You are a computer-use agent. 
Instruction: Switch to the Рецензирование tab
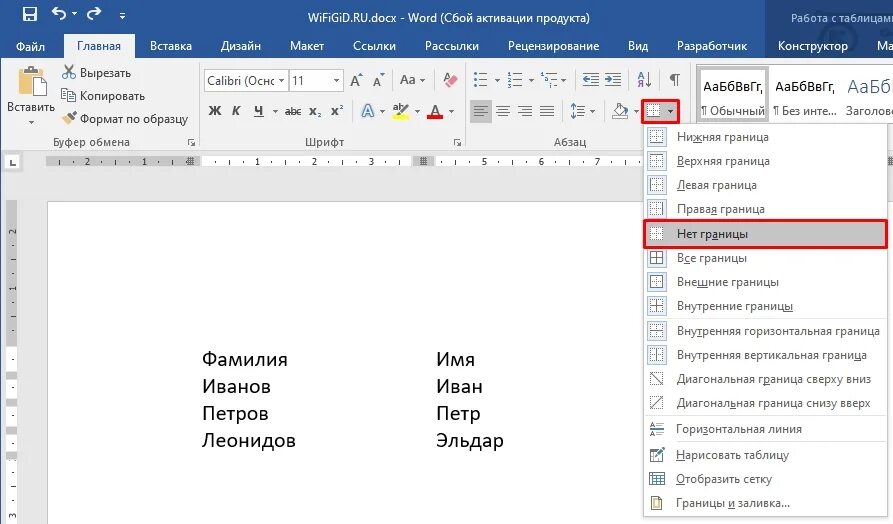point(554,46)
